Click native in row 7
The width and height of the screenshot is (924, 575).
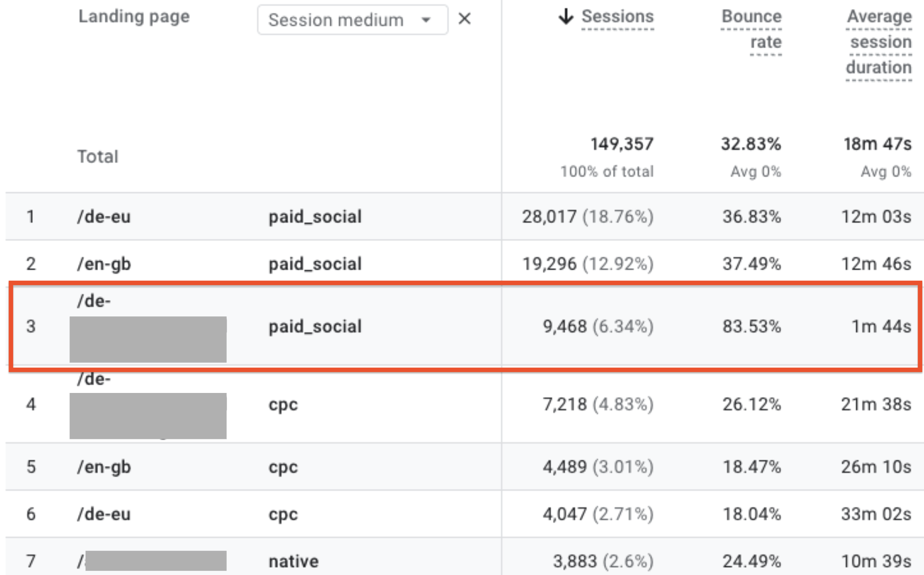293,561
